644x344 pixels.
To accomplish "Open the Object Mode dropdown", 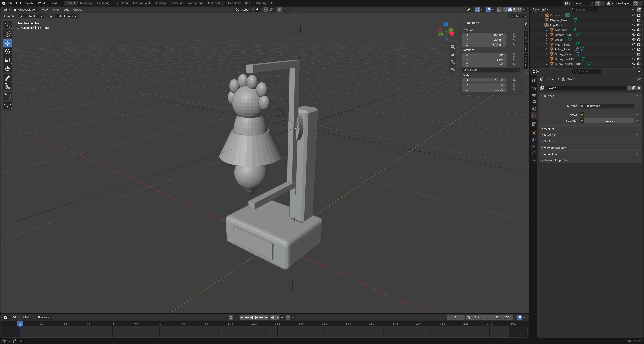I will coord(25,10).
